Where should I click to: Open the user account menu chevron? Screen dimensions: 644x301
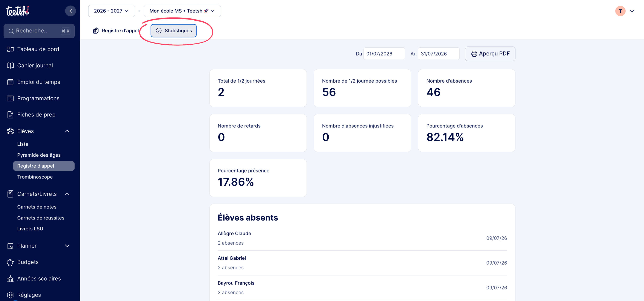(632, 11)
